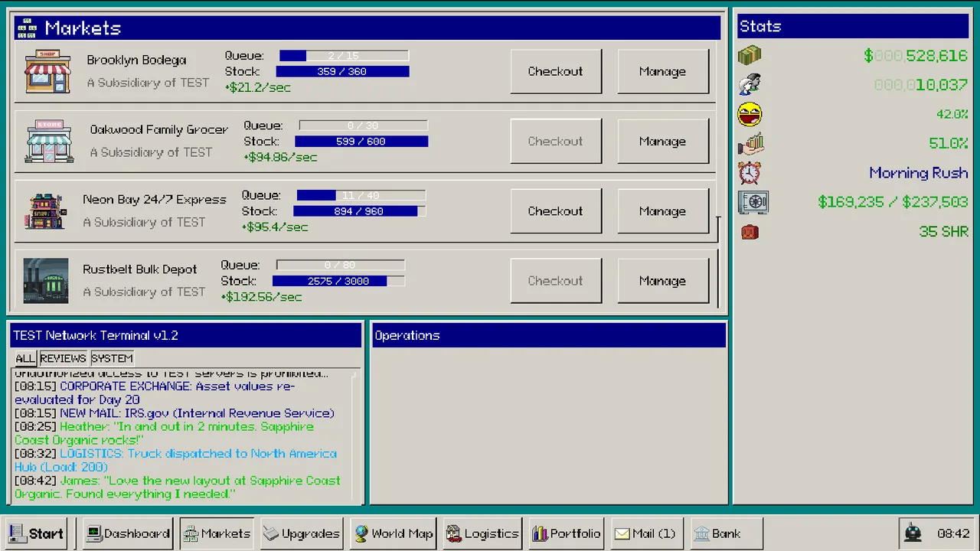
Task: Click the Oakwood Family Grocer store icon
Action: [49, 141]
